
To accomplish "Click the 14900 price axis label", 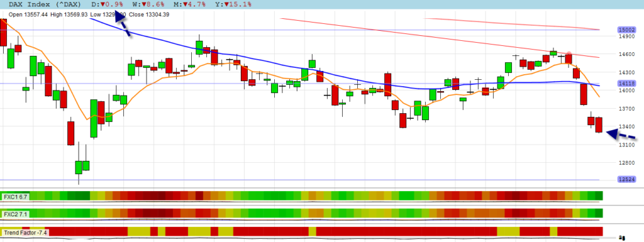I will (627, 36).
